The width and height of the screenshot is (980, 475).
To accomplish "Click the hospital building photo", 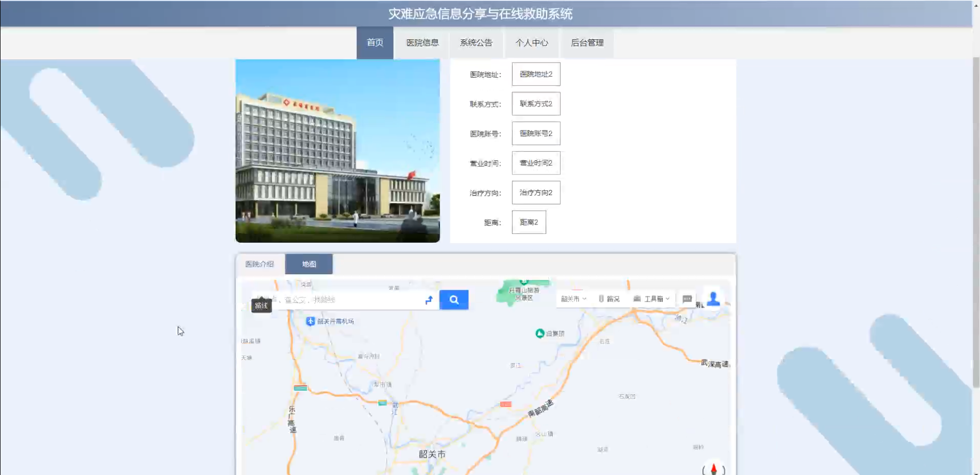I will click(338, 151).
